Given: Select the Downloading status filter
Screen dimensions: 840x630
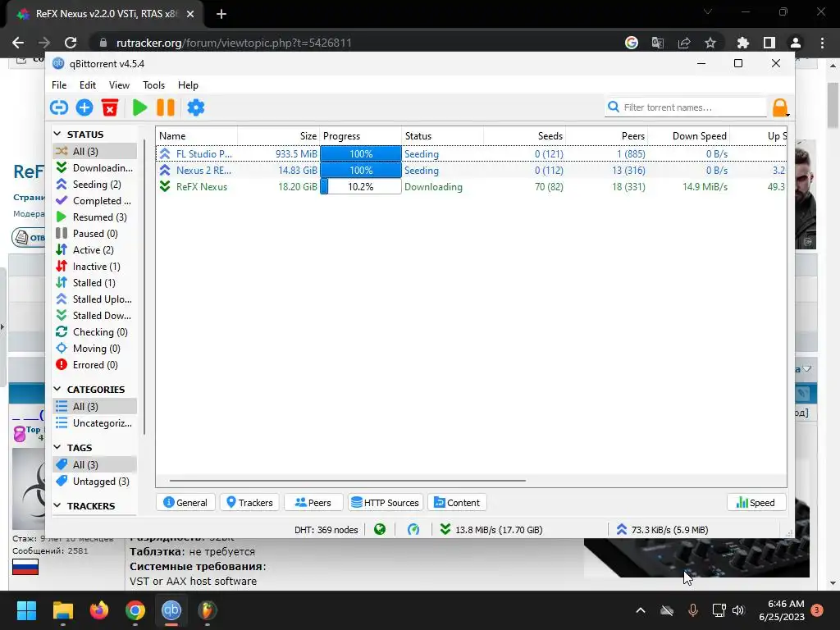Looking at the screenshot, I should (95, 167).
